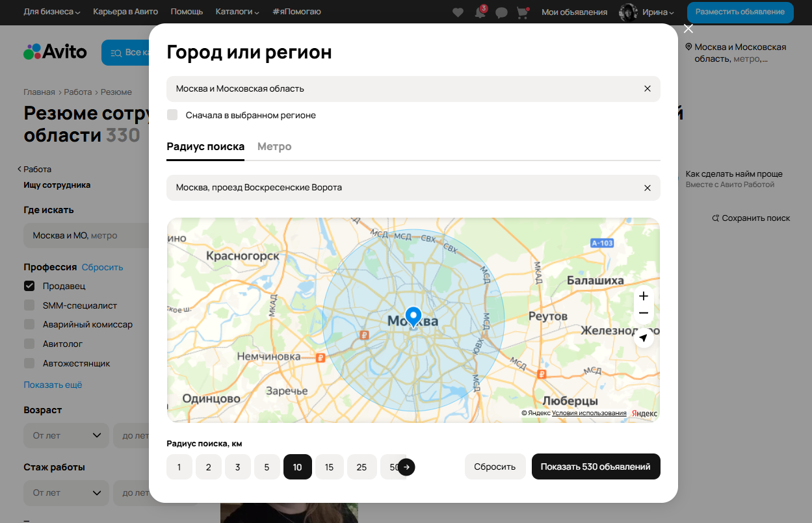Screen dimensions: 812x523
Task: Enable 'Сначала в выбранном регионе' checkbox
Action: point(172,115)
